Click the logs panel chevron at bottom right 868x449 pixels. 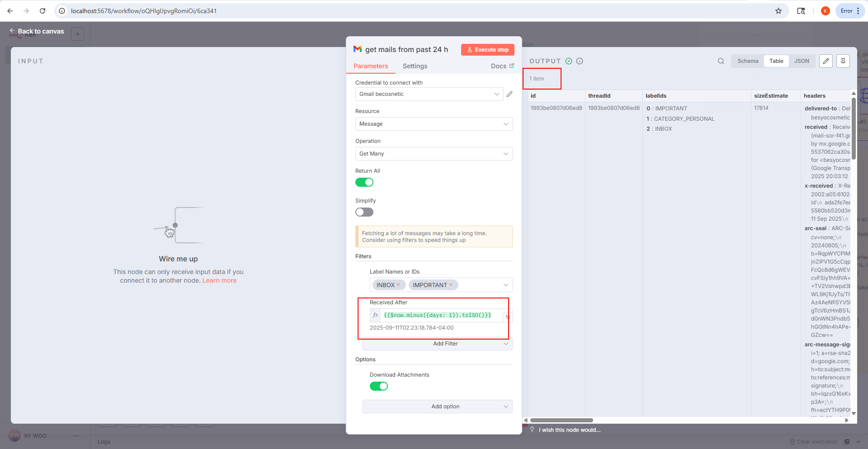click(x=859, y=442)
